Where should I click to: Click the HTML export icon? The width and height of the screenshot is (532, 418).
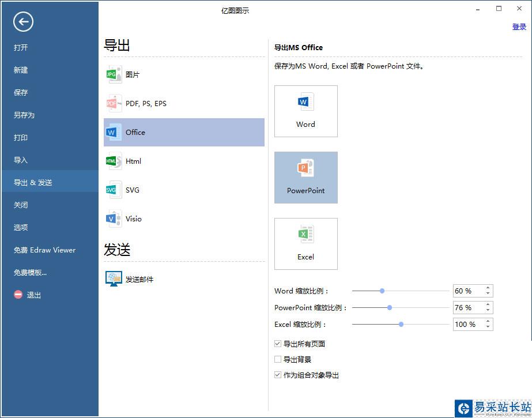tap(114, 161)
